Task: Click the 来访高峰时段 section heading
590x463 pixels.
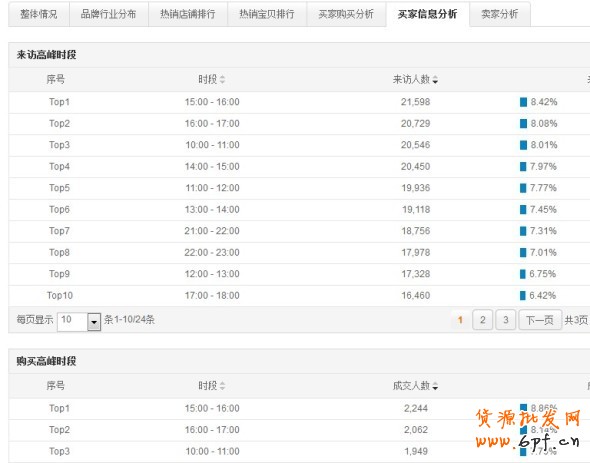Action: (x=46, y=55)
